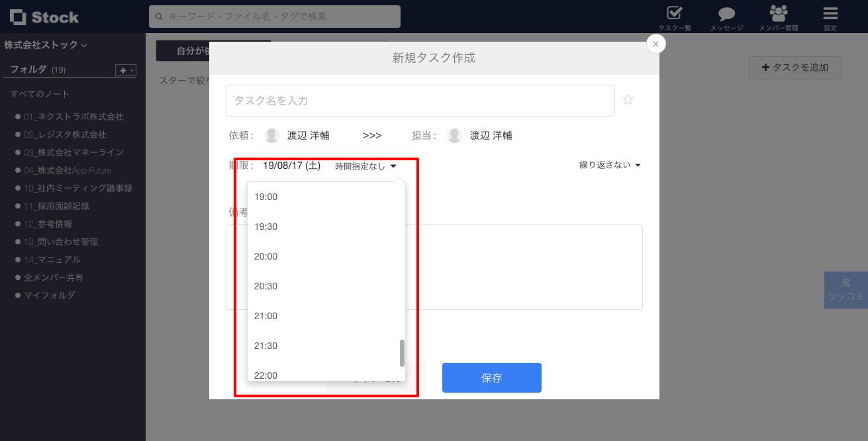
Task: Open the タスク一覧 task list icon
Action: point(673,17)
